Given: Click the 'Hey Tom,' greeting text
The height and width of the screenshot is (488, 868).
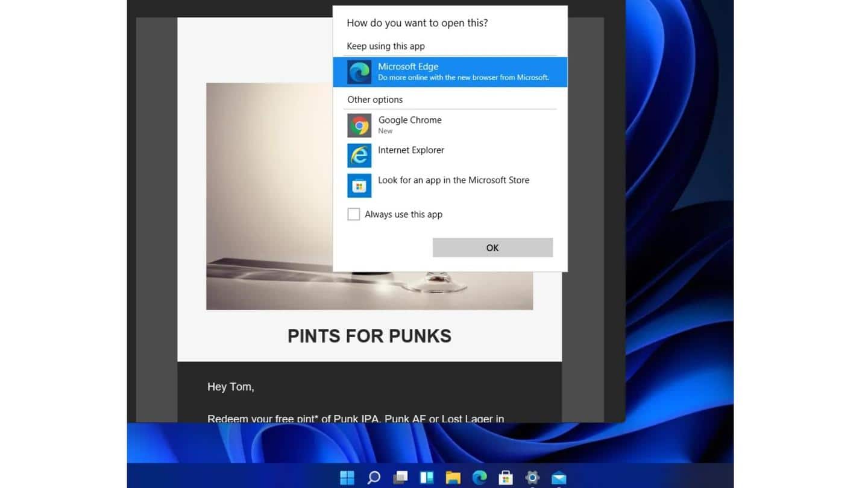Looking at the screenshot, I should (231, 387).
